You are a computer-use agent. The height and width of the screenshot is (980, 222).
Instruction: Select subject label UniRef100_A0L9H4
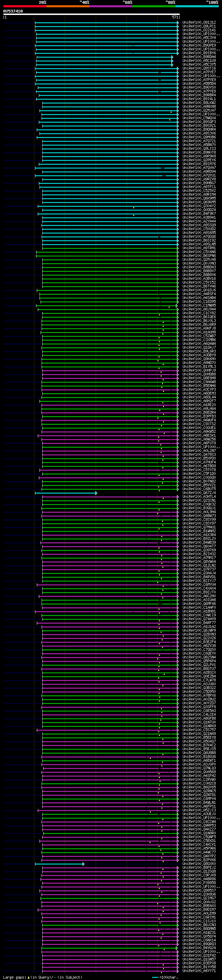pos(199,512)
